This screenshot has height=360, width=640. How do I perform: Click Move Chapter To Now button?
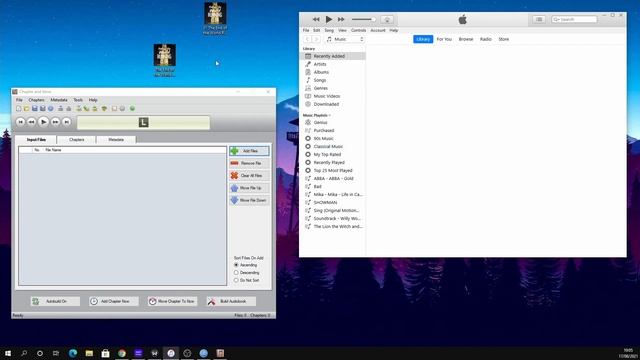click(172, 301)
